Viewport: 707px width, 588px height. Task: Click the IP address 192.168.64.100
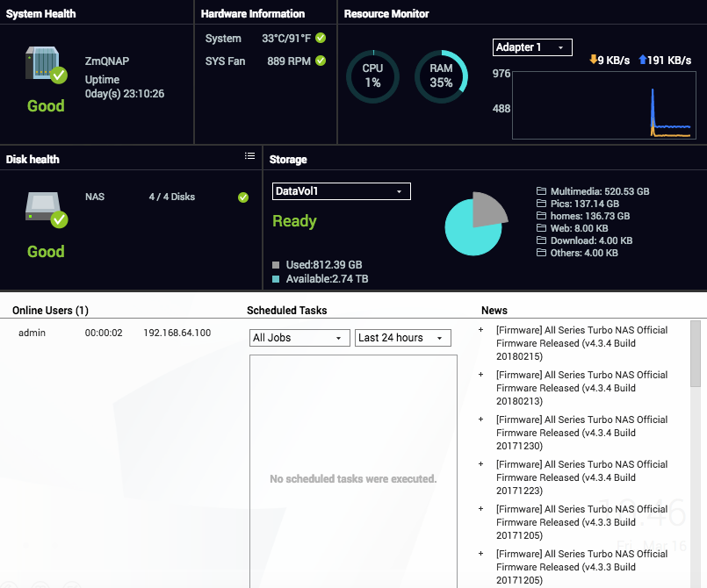tap(177, 333)
